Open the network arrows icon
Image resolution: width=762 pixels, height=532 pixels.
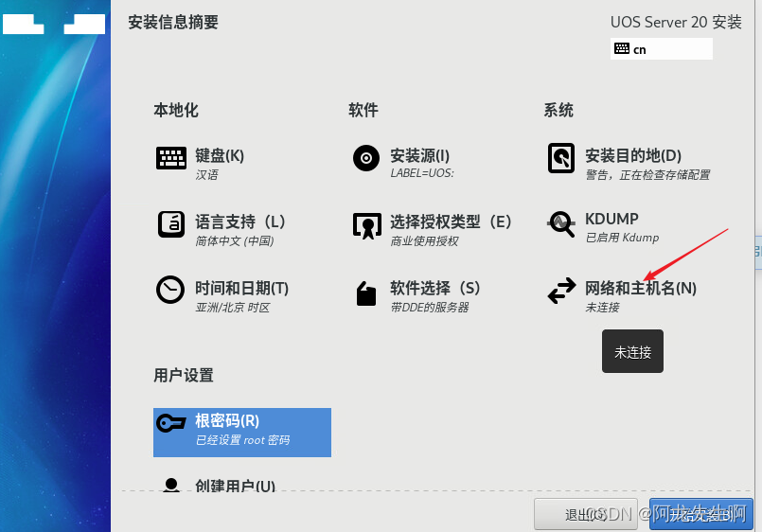click(x=561, y=291)
